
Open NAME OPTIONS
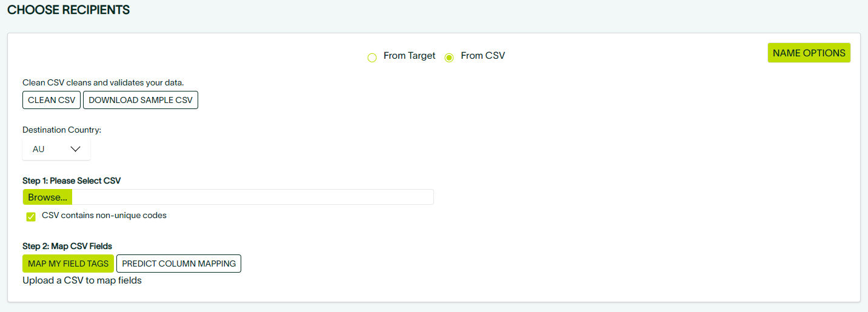[x=809, y=53]
